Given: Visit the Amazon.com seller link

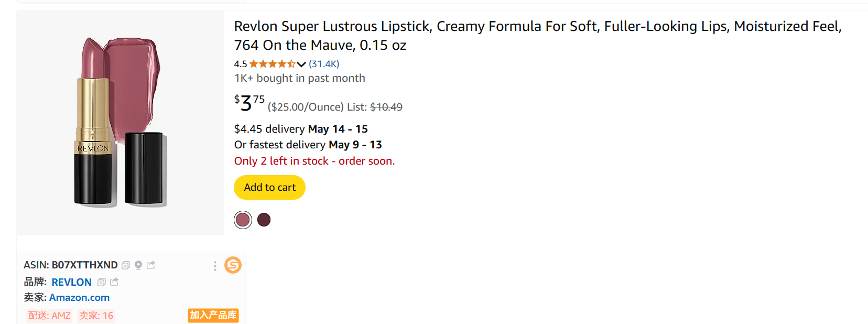Looking at the screenshot, I should point(79,297).
